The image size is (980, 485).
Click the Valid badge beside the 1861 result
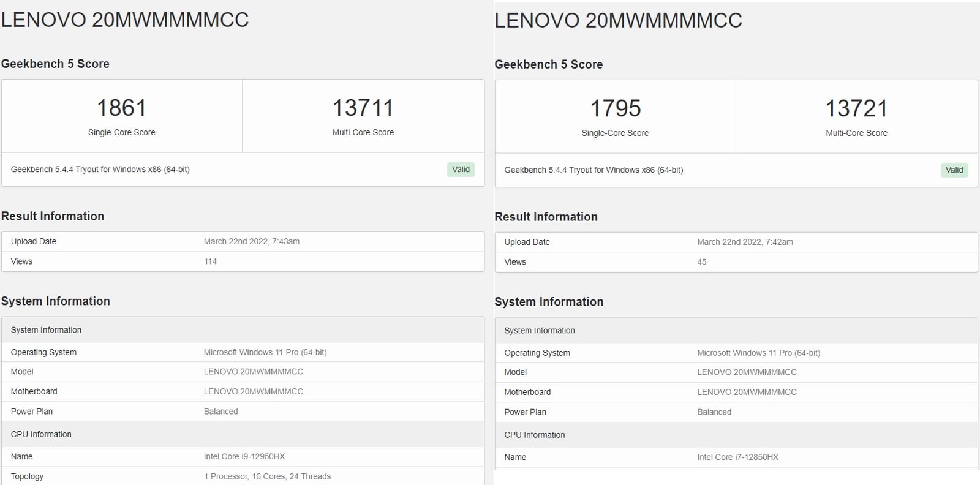[x=461, y=170]
